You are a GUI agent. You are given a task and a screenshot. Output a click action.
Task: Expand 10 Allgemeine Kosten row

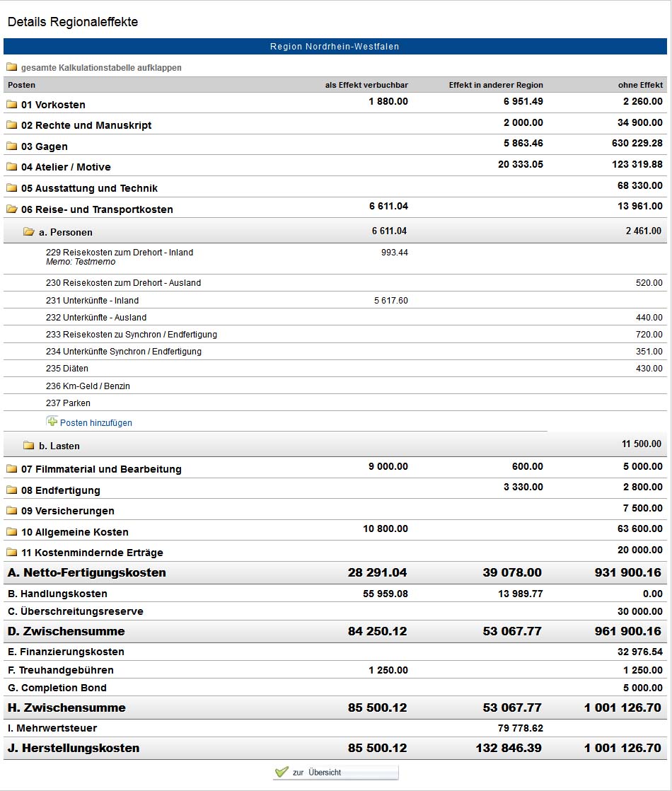tap(75, 532)
